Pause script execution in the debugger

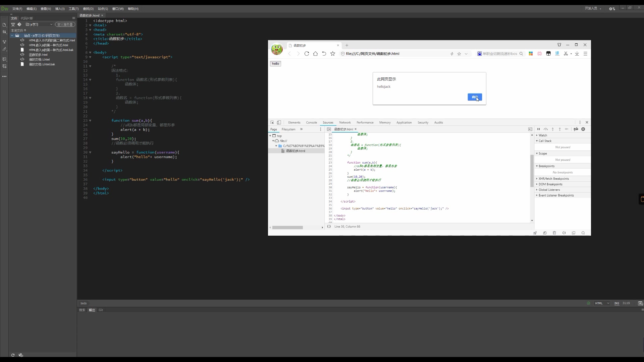point(539,129)
